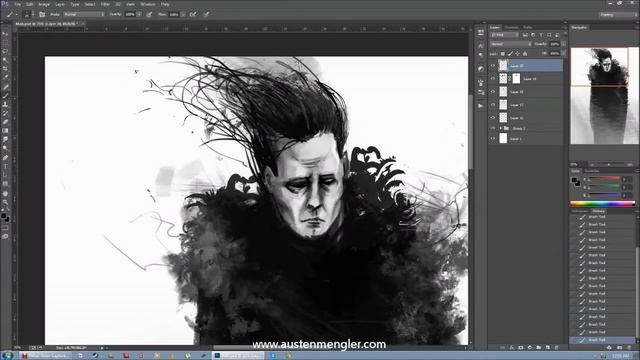
Task: Click the Navigator zoom slider
Action: 608,164
